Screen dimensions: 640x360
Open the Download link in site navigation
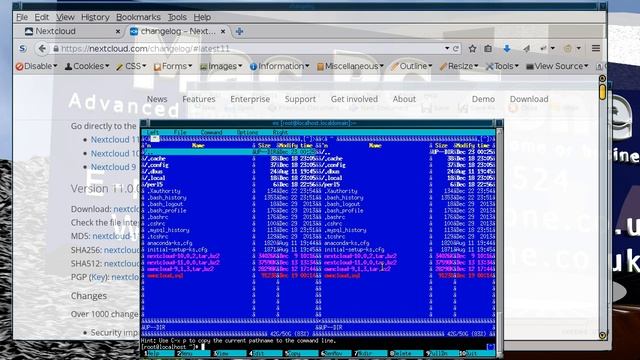click(529, 99)
